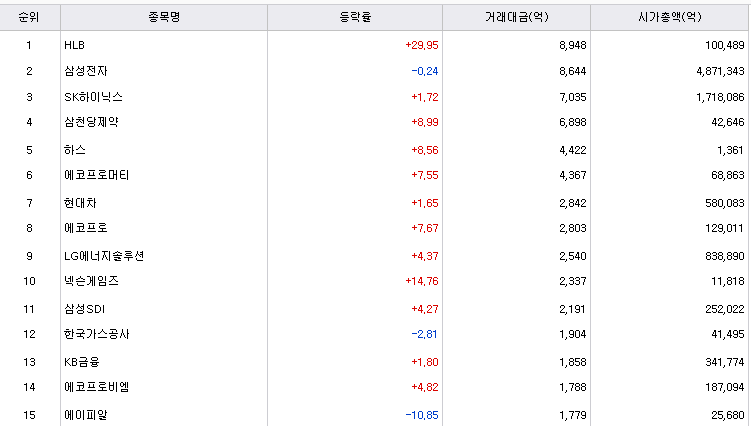Click 에코프로비엠 change rate +4.82
751x426 pixels.
[425, 387]
